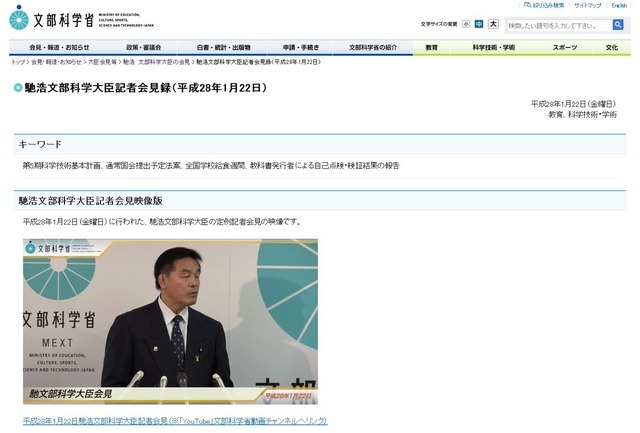Select 白書・統計・出版物 in navigation
Image resolution: width=640 pixels, height=433 pixels.
pyautogui.click(x=223, y=47)
